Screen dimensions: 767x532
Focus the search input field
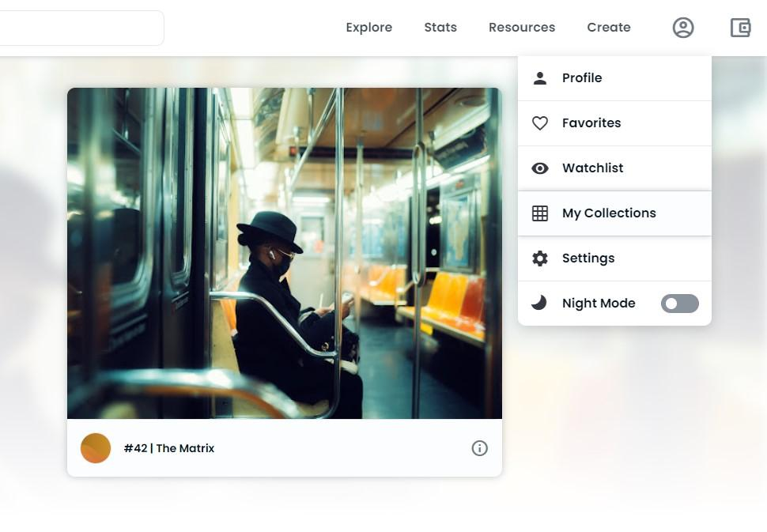81,28
